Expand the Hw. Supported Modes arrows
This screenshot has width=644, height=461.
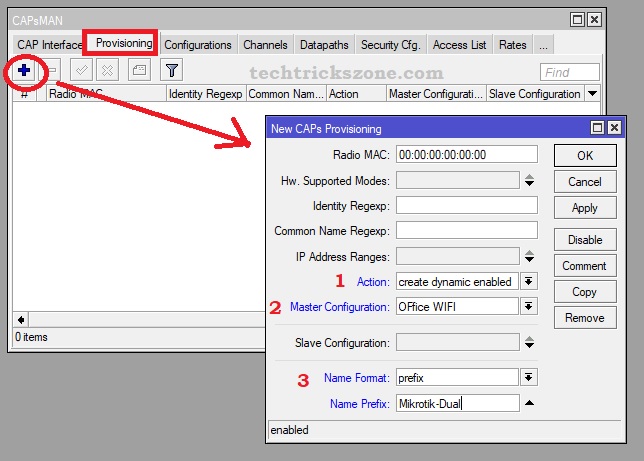pos(529,180)
